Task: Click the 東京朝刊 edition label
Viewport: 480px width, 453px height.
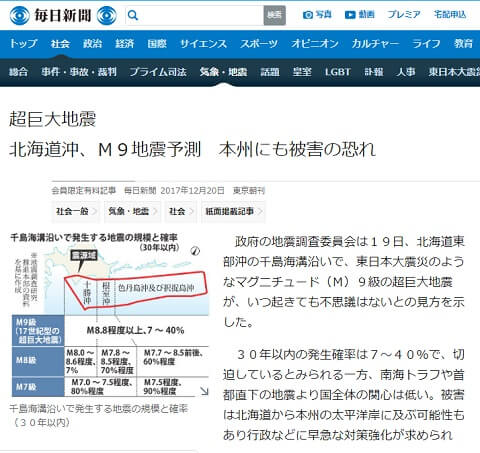Action: point(249,191)
